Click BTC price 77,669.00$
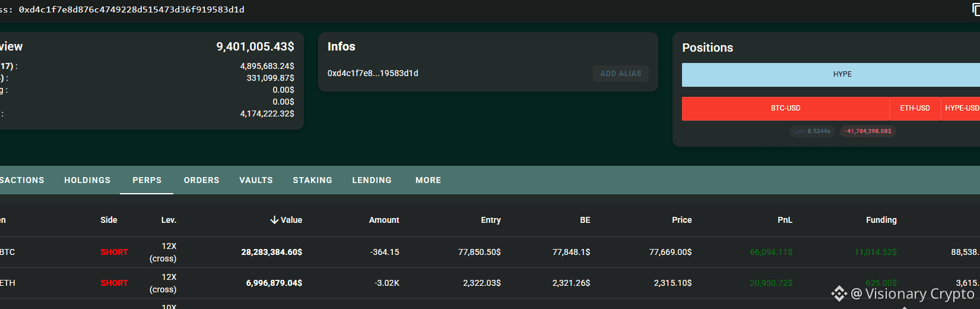The image size is (980, 309). coord(670,252)
